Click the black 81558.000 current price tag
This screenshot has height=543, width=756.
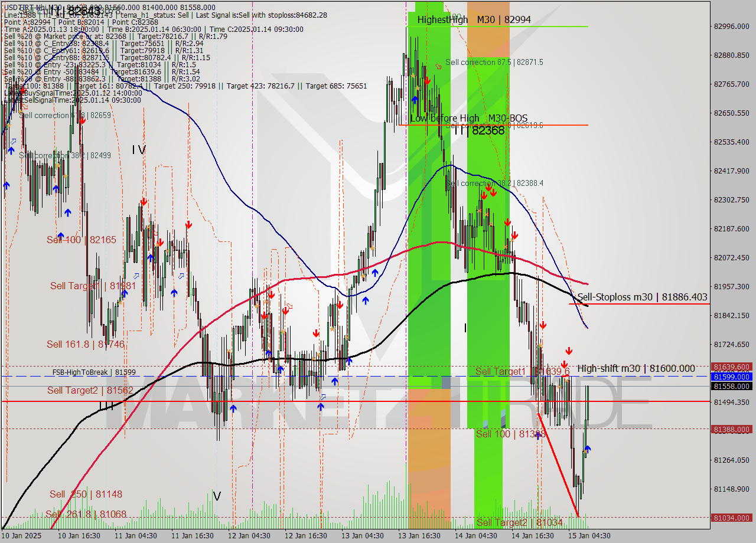[x=732, y=387]
